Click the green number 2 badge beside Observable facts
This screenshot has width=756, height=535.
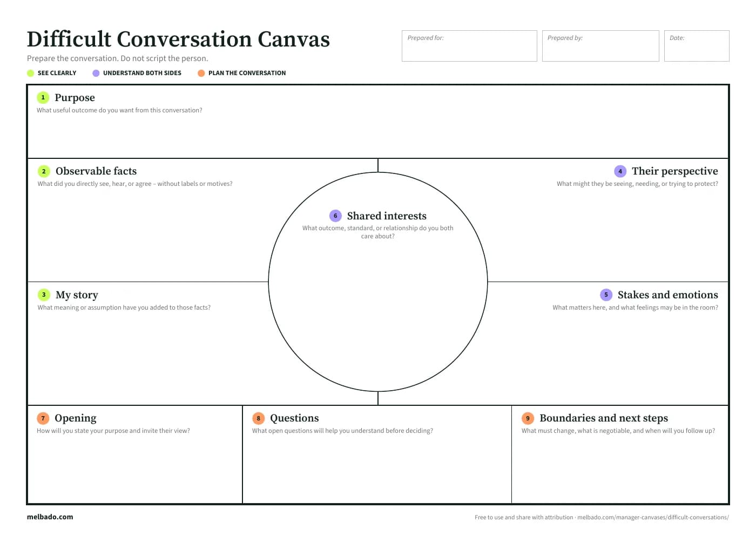(x=44, y=171)
